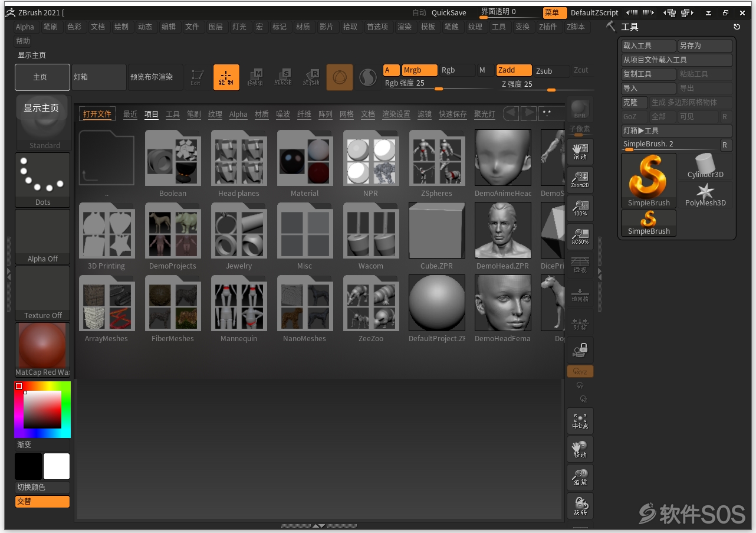Select the 移动轴 (Move) gizmo icon

point(255,77)
